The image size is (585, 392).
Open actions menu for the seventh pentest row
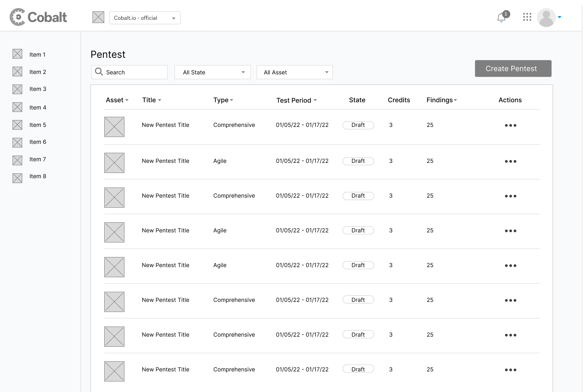(x=511, y=335)
